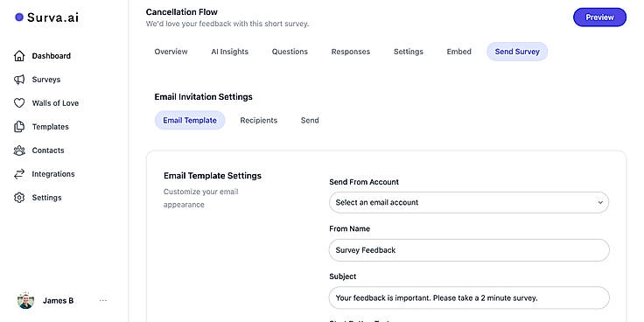Click the Contacts people icon
The image size is (644, 322).
(19, 150)
